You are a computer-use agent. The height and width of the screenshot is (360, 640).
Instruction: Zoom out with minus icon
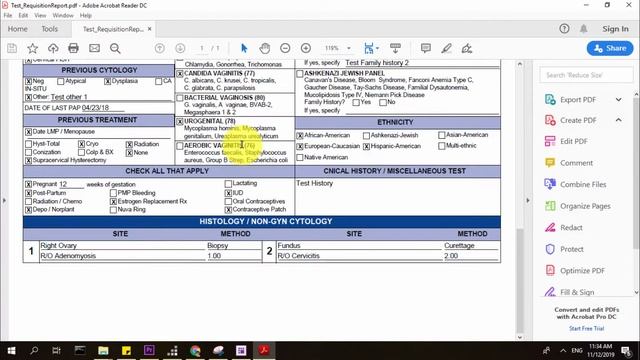285,48
